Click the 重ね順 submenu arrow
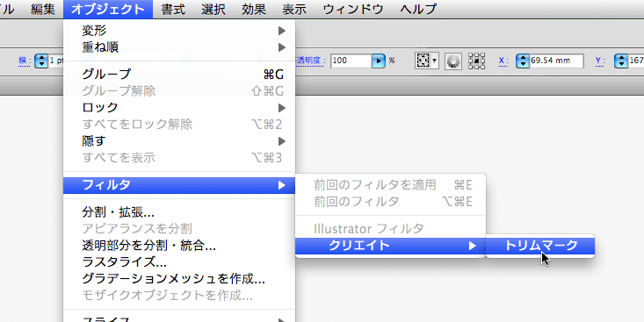This screenshot has width=644, height=322. (x=281, y=47)
